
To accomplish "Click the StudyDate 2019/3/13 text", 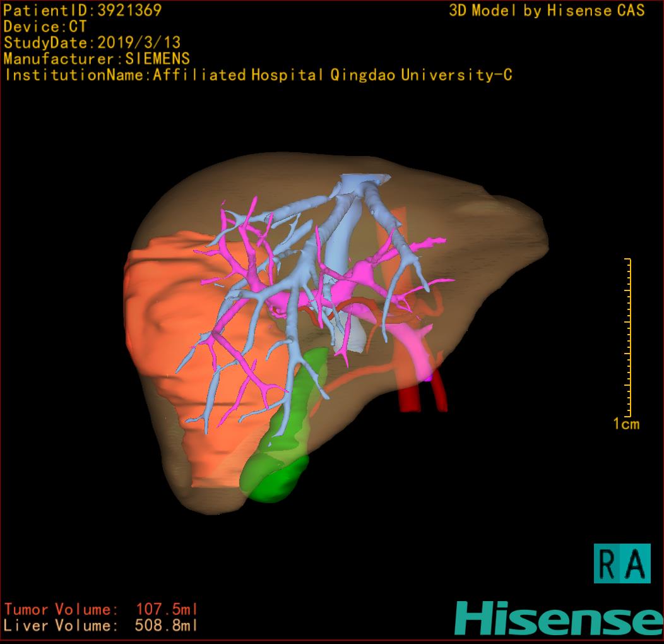I will click(92, 43).
